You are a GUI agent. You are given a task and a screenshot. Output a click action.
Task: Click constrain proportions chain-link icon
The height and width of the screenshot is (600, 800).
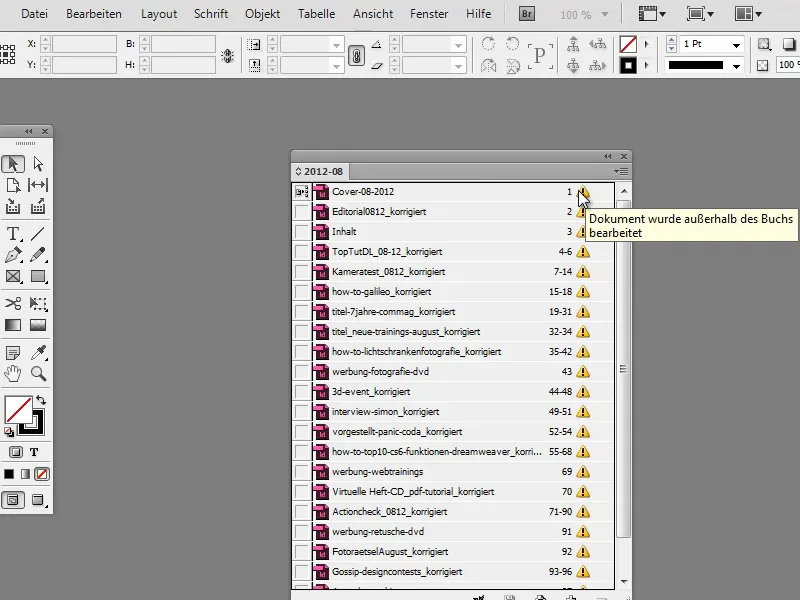click(x=356, y=55)
